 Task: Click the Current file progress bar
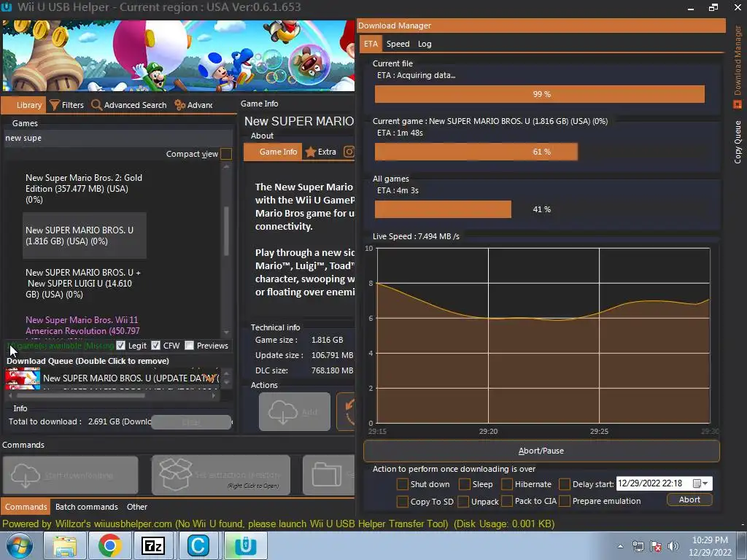point(540,94)
